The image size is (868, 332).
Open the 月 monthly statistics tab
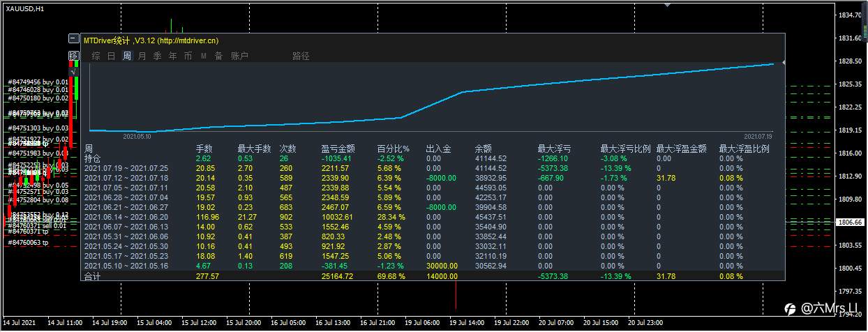click(142, 56)
